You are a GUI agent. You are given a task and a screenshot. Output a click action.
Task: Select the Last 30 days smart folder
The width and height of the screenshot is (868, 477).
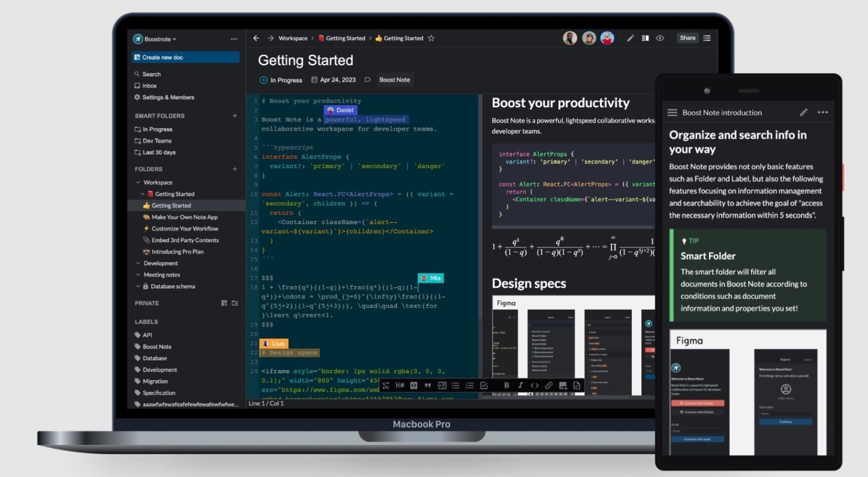(x=155, y=152)
